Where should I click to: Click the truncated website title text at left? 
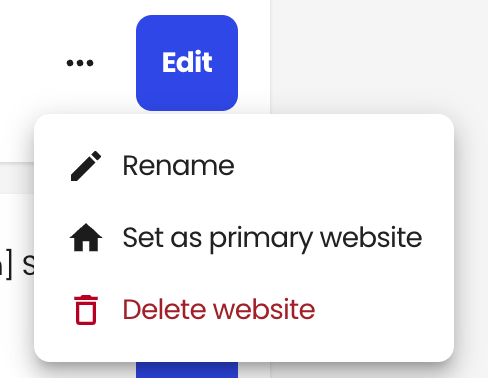(x=17, y=266)
